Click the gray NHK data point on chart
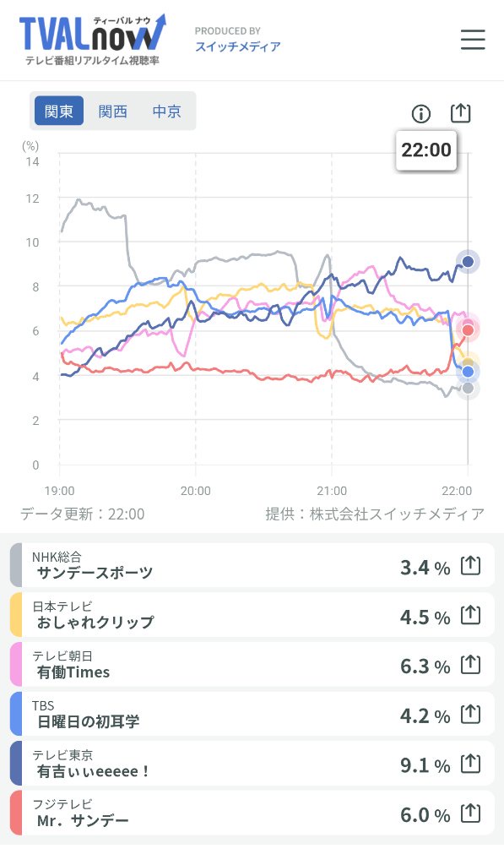The height and width of the screenshot is (865, 504). (469, 389)
